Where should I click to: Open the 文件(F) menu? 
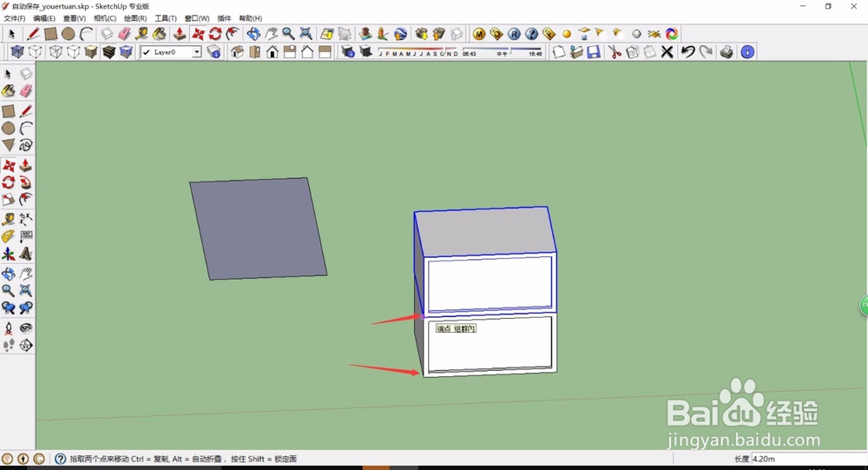click(15, 18)
